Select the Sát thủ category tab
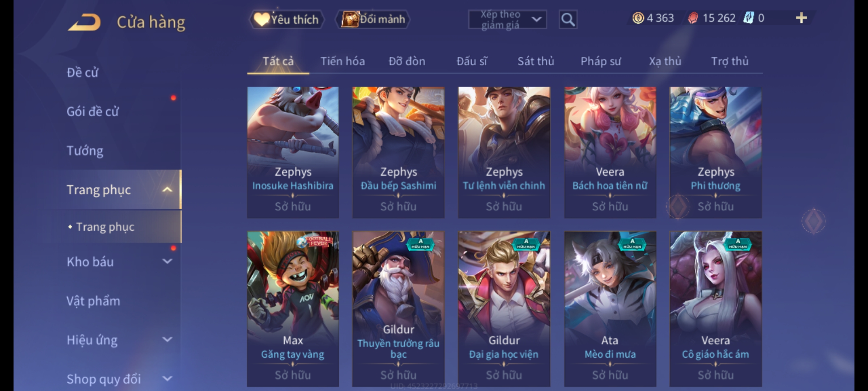 (536, 61)
